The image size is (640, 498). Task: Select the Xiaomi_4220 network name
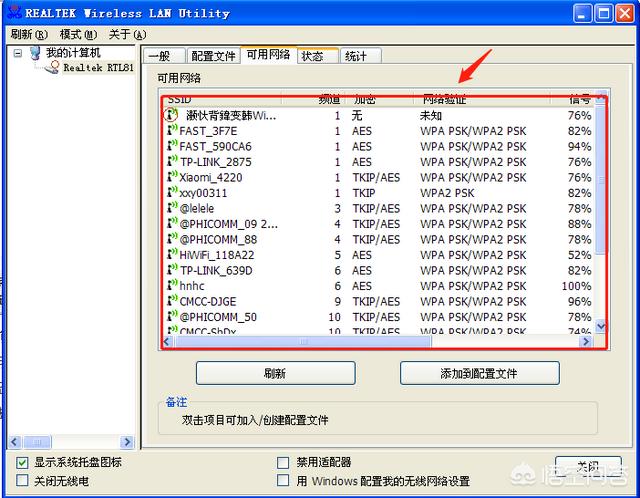(211, 178)
